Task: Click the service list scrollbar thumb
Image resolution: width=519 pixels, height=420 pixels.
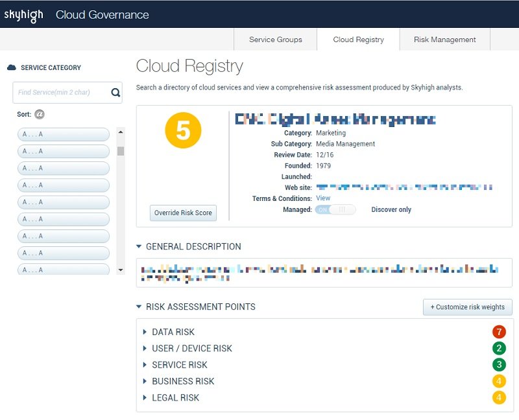Action: 121,151
